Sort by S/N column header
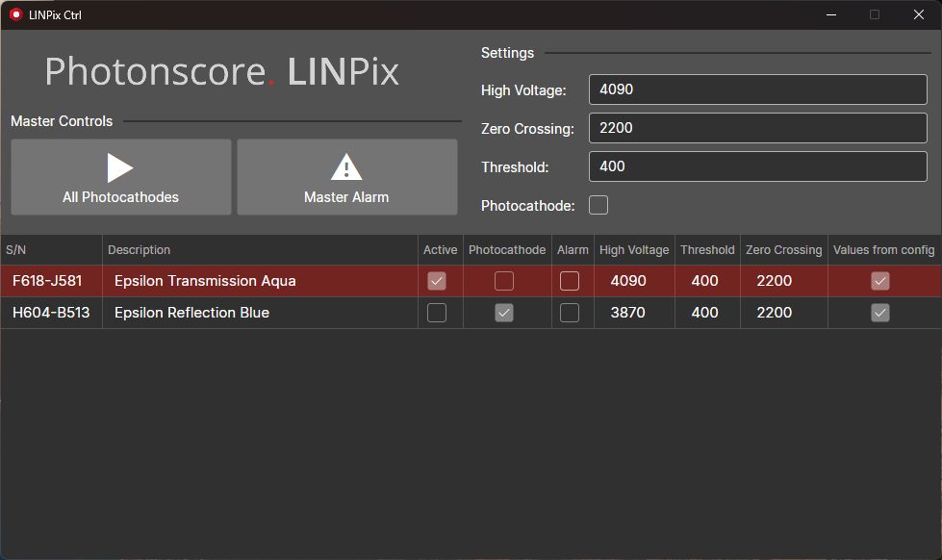This screenshot has width=942, height=560. pos(51,250)
